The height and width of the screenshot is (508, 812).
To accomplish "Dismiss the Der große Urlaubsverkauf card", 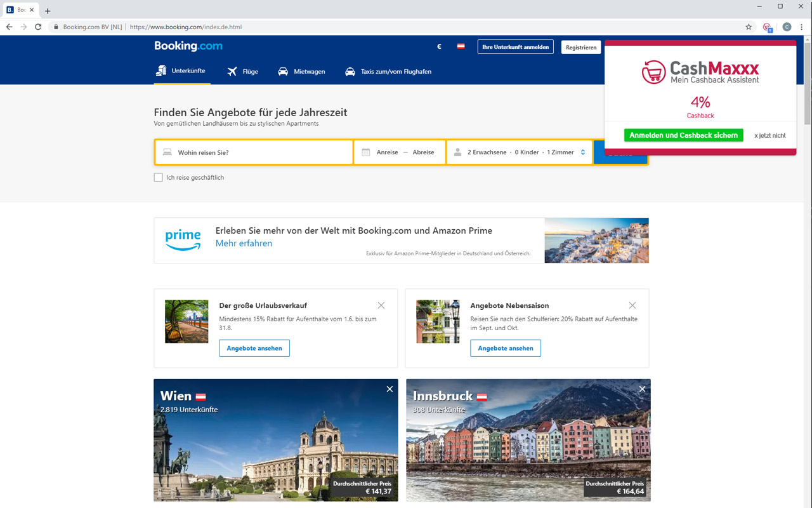I will point(381,305).
